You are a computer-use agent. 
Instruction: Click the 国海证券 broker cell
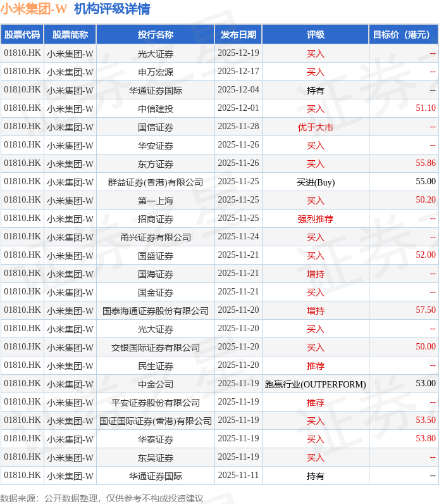[156, 274]
